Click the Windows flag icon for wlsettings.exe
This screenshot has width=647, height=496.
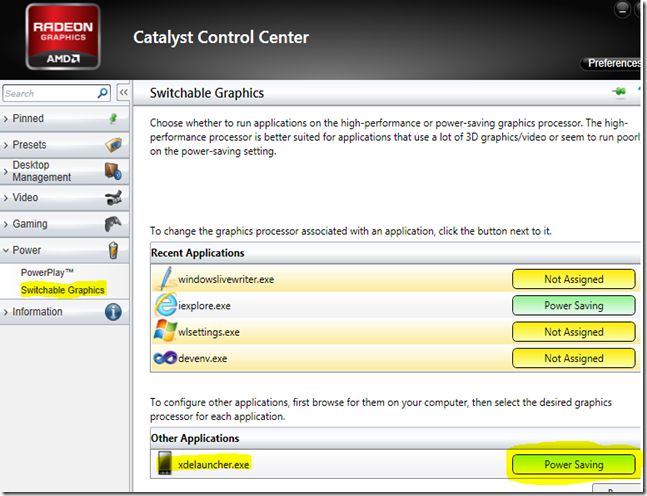pos(165,331)
